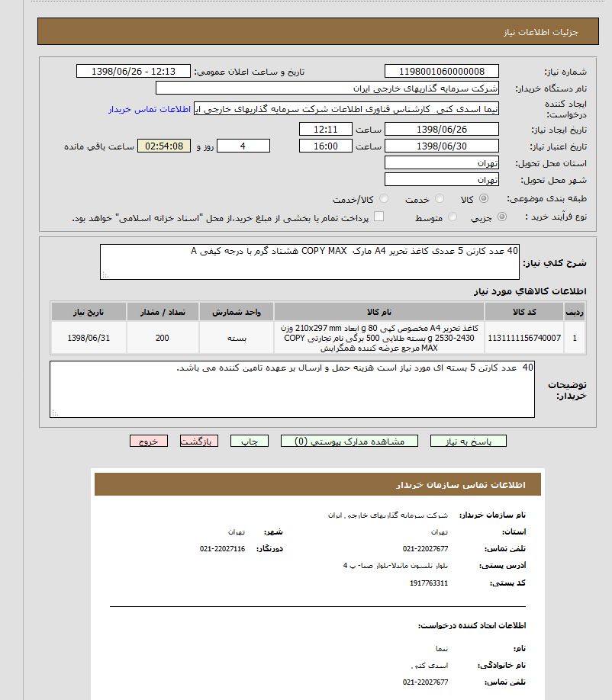Click the 'کد کالا' column header
Viewport: 612px width, 700px height.
(x=524, y=312)
